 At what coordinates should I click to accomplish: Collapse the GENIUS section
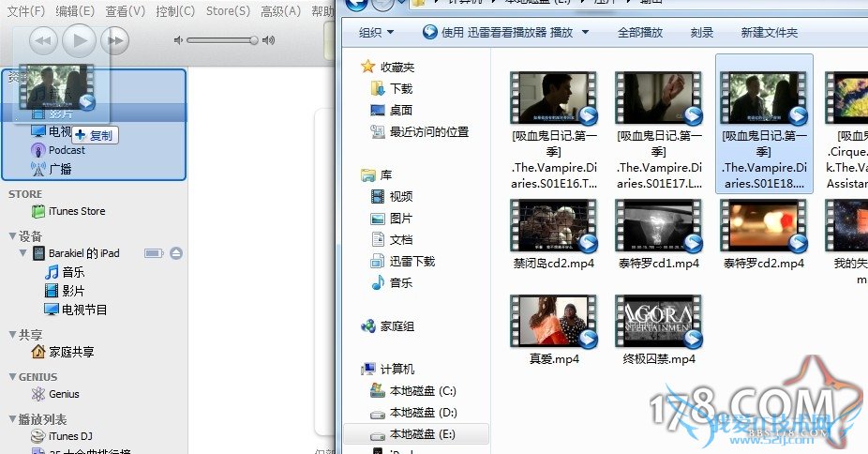pos(12,377)
